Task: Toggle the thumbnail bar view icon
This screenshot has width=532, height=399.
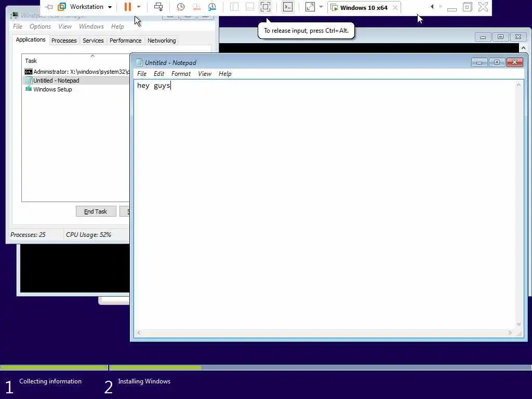Action: (x=250, y=7)
